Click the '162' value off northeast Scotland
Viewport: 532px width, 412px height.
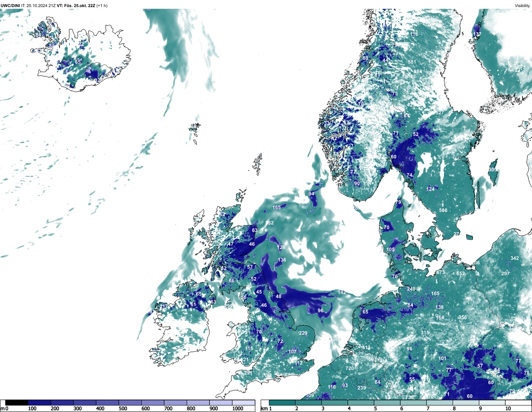(x=270, y=223)
